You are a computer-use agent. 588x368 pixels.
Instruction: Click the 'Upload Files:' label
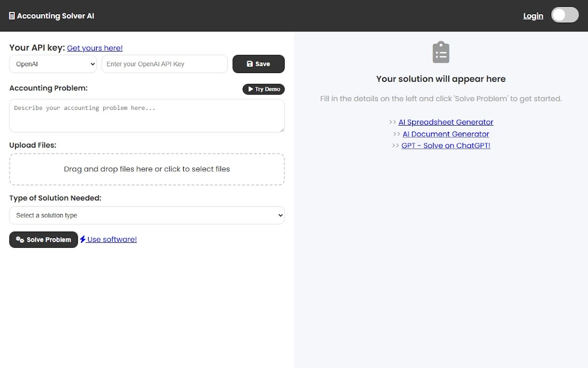tap(33, 145)
